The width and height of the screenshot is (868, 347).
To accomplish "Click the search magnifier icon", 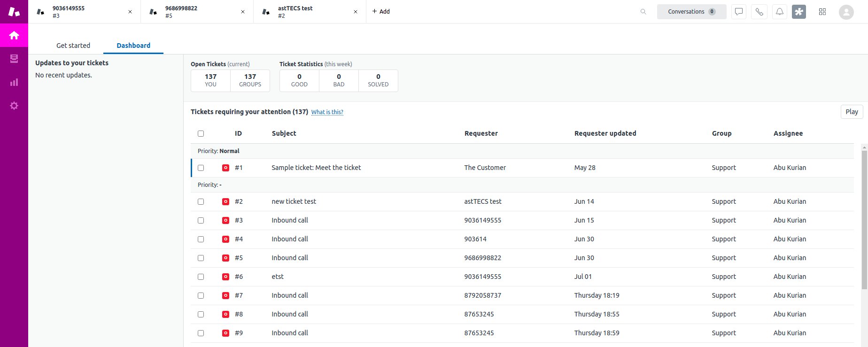I will tap(643, 12).
